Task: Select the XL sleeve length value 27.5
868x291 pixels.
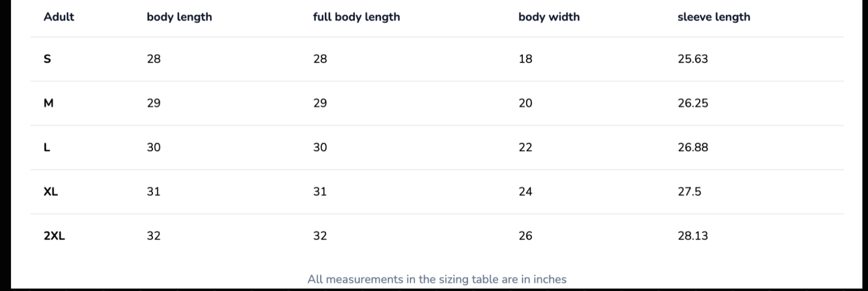Action: tap(689, 191)
